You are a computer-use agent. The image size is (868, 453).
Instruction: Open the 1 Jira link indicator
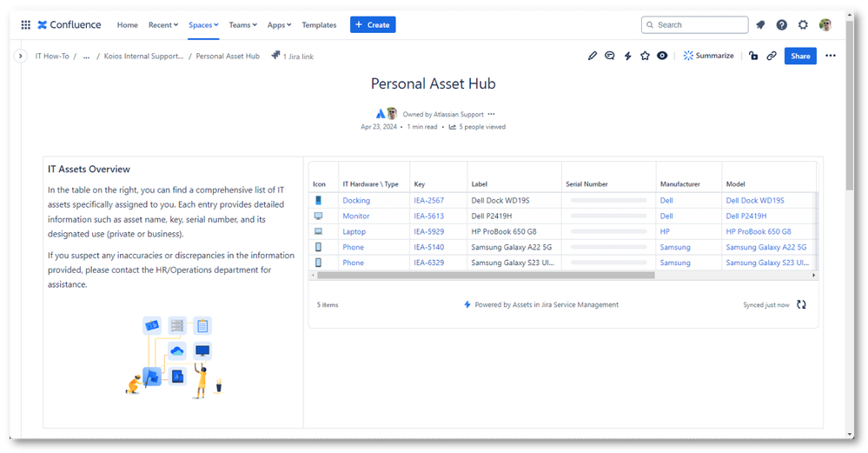click(293, 56)
